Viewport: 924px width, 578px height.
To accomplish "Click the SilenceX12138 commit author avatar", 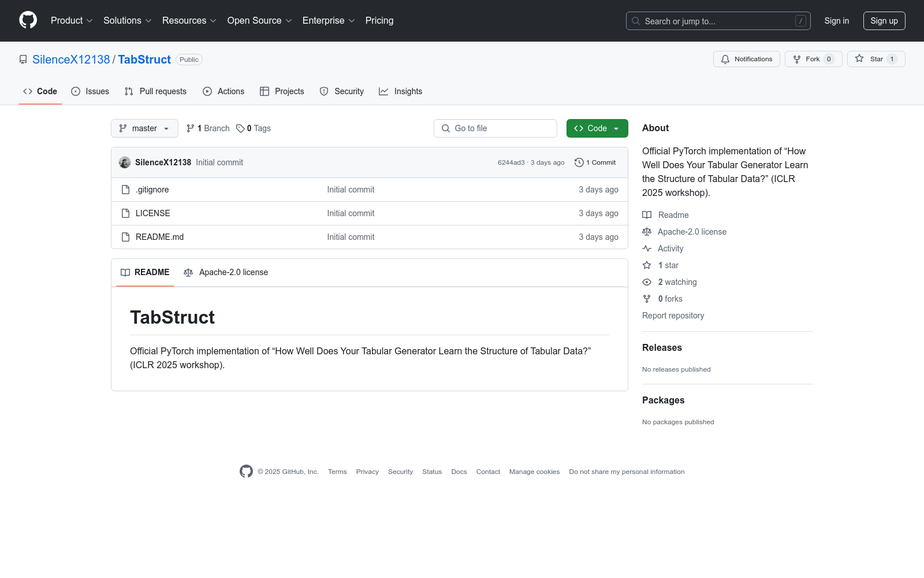I will pos(125,162).
